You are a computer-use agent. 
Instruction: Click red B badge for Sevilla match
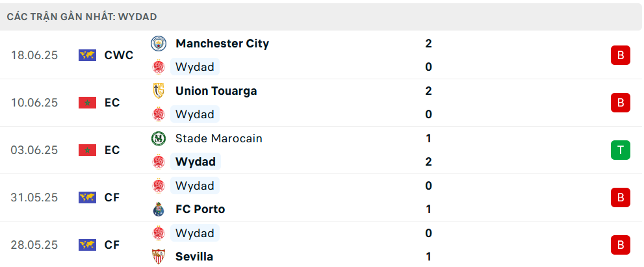pyautogui.click(x=620, y=245)
